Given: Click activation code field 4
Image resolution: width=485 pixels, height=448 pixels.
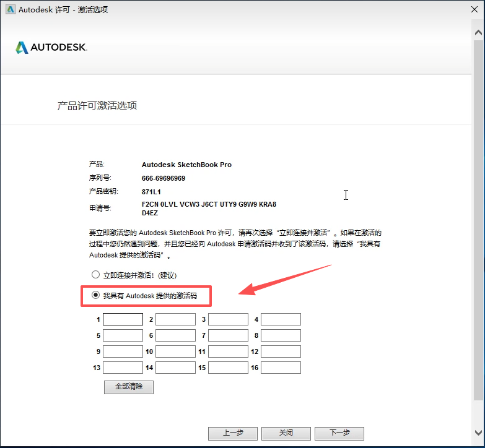Looking at the screenshot, I should (281, 319).
